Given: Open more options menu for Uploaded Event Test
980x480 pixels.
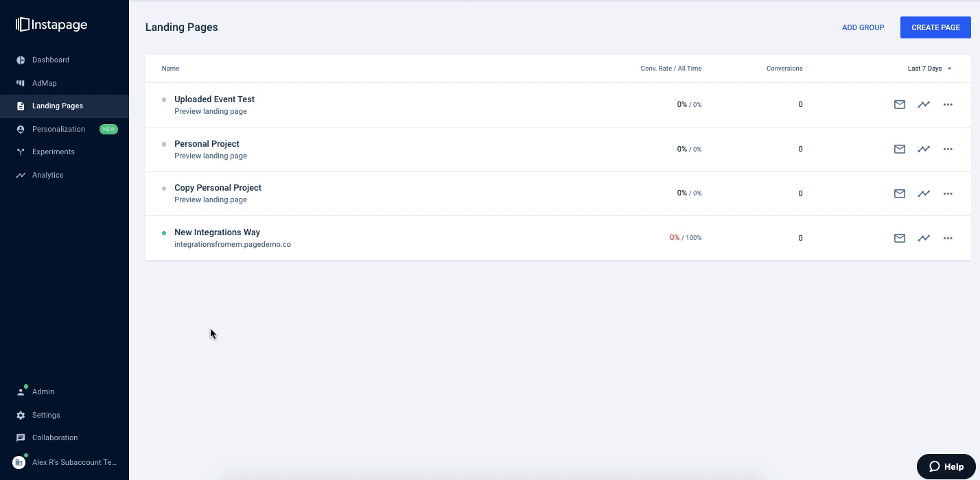Looking at the screenshot, I should pos(948,104).
